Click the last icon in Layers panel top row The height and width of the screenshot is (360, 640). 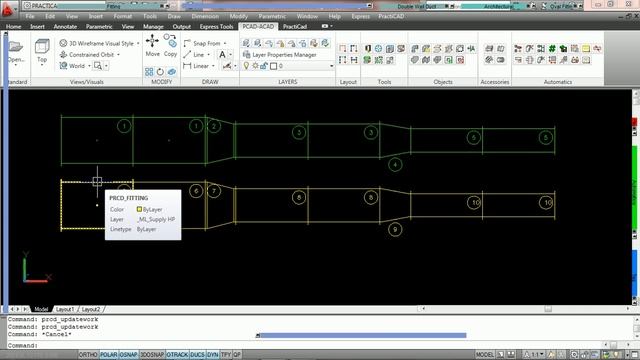325,43
